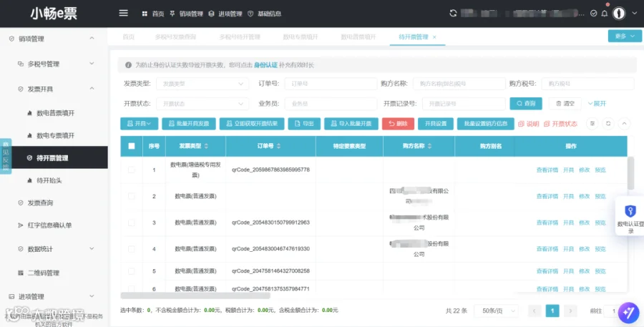Click the red 删除 button
This screenshot has height=327, width=644.
coord(398,124)
